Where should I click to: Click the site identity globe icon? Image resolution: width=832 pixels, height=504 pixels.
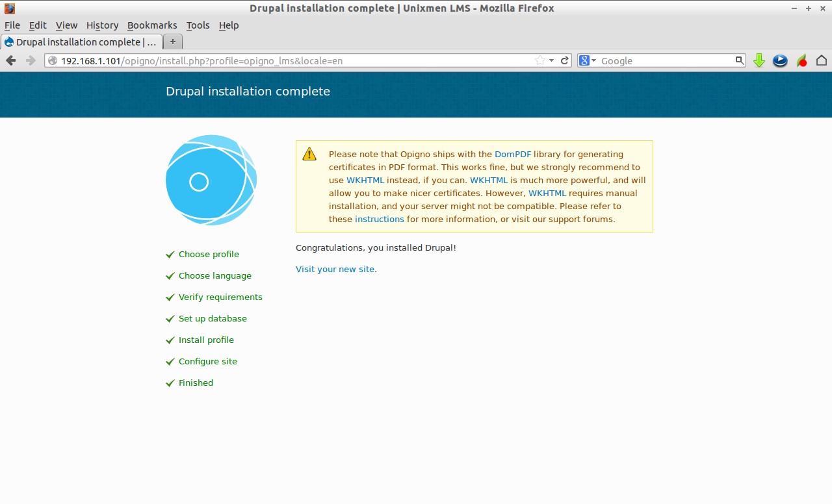click(53, 60)
